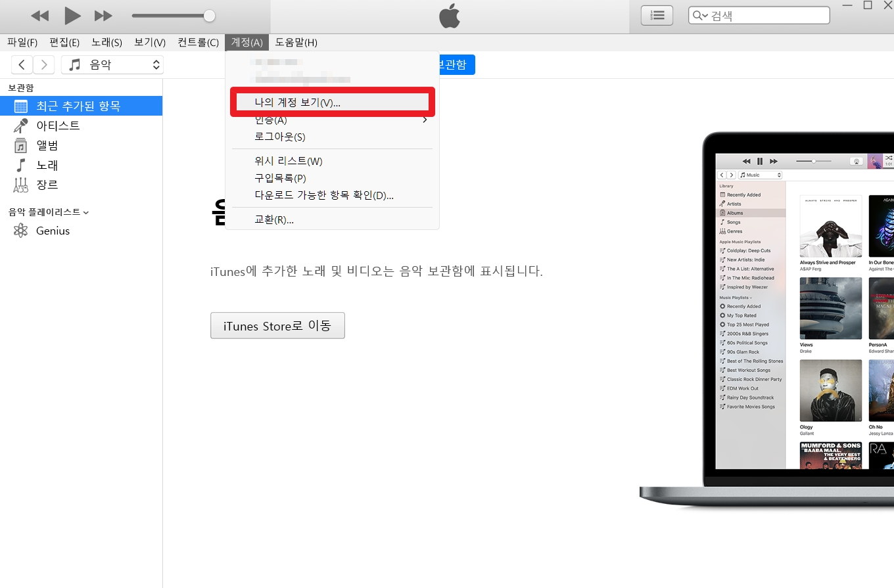This screenshot has width=894, height=588.
Task: Skip forward with the fast-forward button
Action: pyautogui.click(x=103, y=15)
